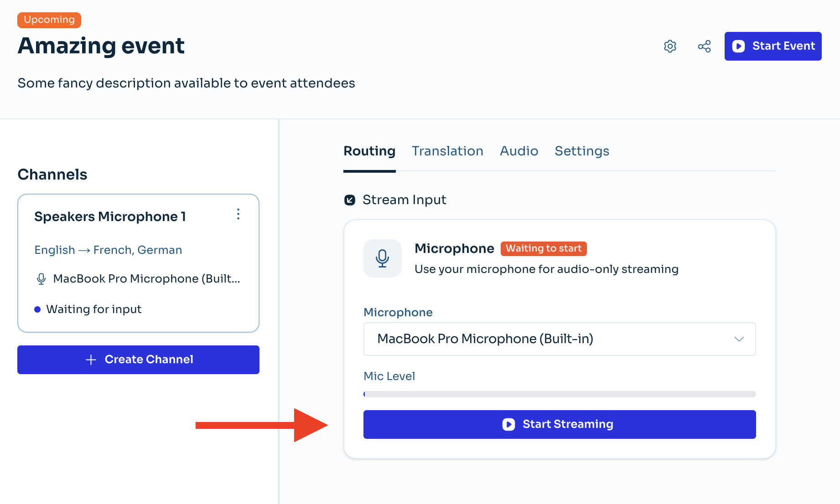Click the Stream Input arrow icon
The image size is (840, 504).
point(350,200)
